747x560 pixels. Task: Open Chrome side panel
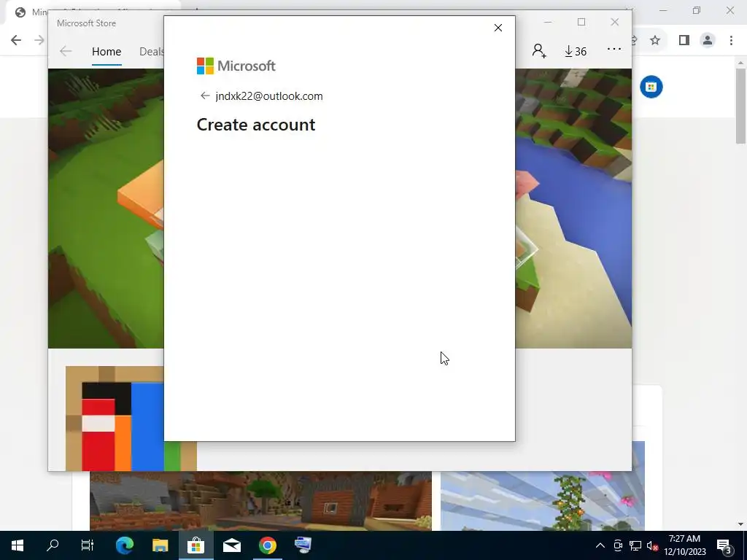click(684, 41)
